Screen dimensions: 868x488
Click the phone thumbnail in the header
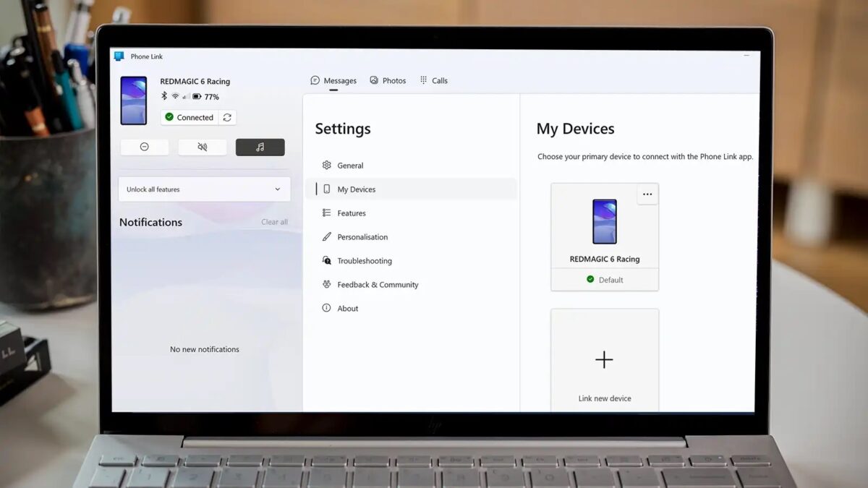tap(134, 101)
